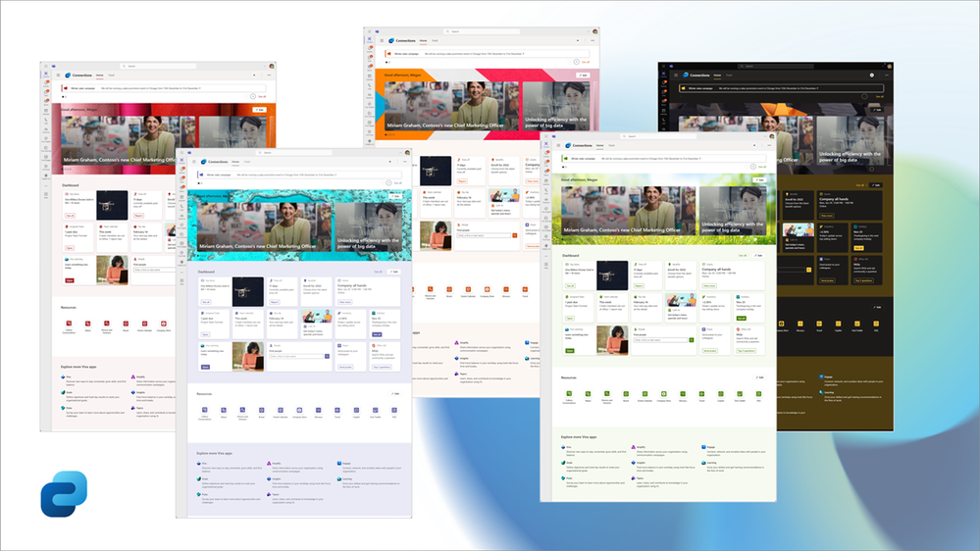This screenshot has height=551, width=980.
Task: Click the Goals app icon in the teal-theme window
Action: 199,479
